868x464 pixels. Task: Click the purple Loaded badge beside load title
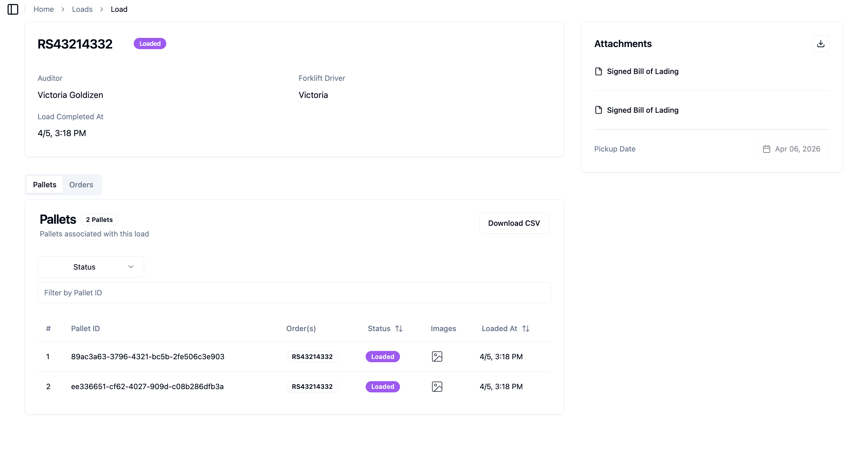point(150,43)
